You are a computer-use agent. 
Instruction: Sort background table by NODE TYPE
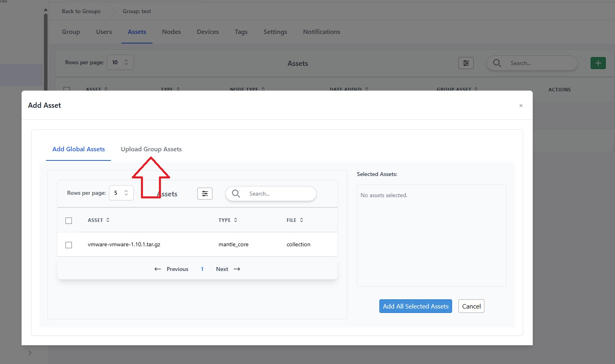(248, 89)
